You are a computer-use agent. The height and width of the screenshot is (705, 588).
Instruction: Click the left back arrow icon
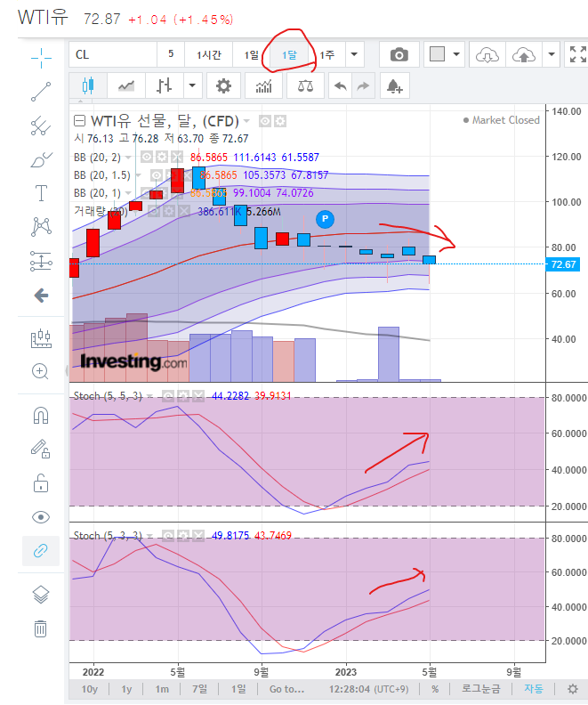tap(41, 296)
